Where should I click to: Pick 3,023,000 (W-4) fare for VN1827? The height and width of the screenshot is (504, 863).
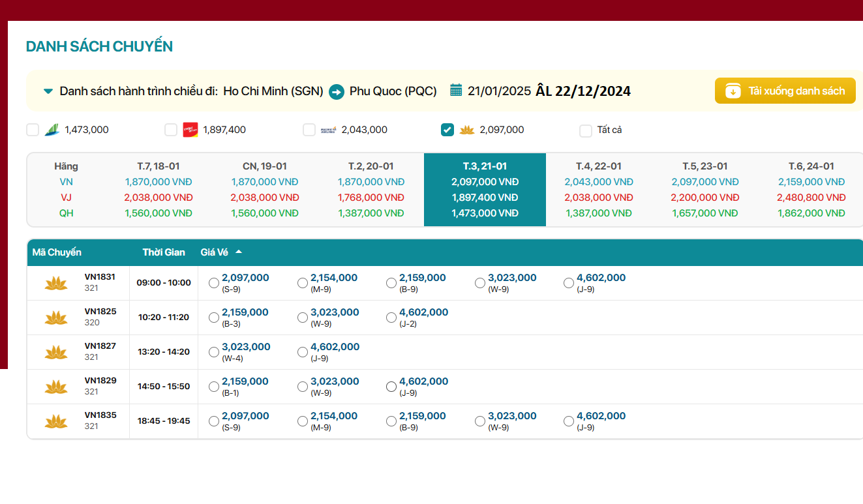[214, 352]
